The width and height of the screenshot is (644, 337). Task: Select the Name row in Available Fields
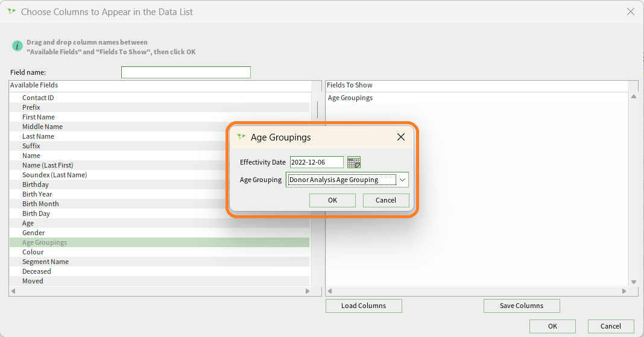pyautogui.click(x=159, y=156)
